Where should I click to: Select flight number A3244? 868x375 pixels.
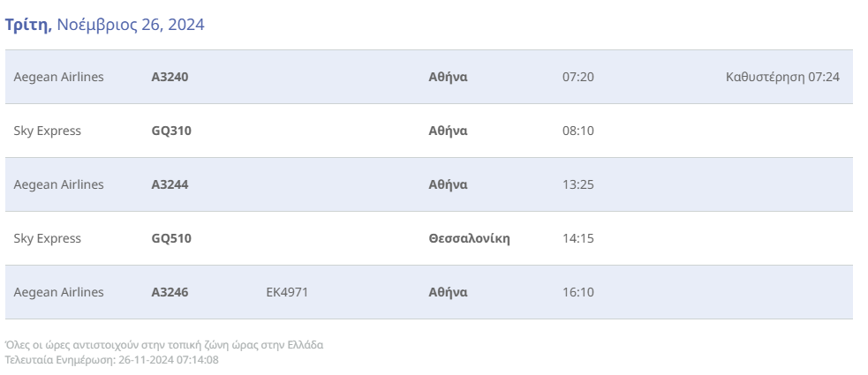point(170,184)
